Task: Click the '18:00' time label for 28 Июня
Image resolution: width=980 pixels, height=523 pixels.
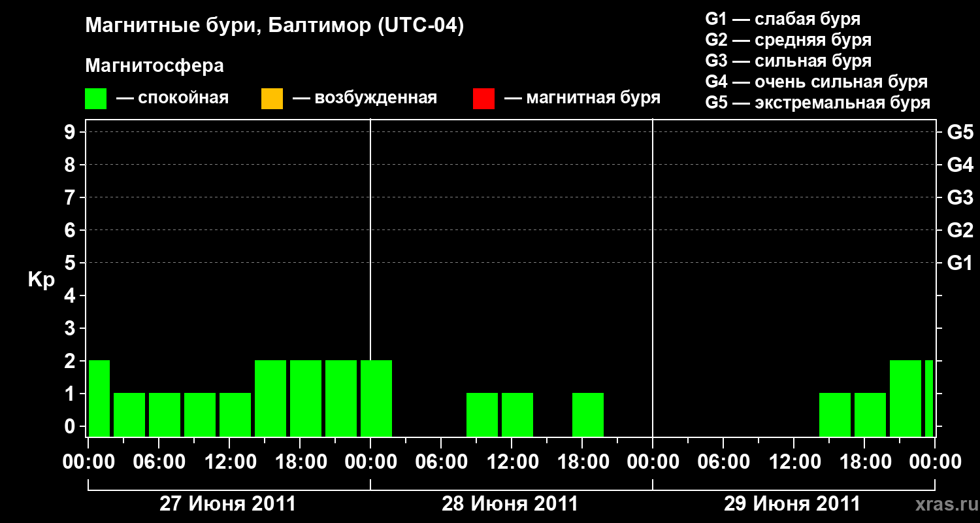Action: tap(582, 462)
